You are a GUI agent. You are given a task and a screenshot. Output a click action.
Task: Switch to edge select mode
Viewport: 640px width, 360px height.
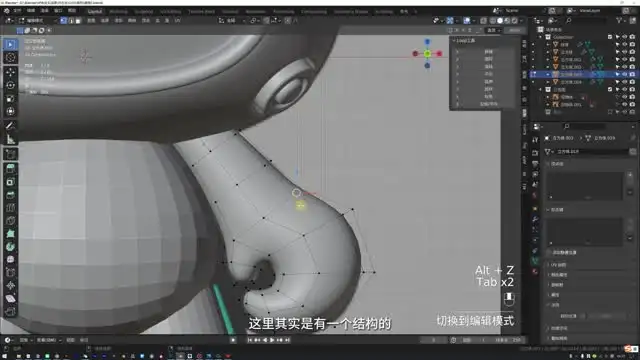tap(71, 20)
